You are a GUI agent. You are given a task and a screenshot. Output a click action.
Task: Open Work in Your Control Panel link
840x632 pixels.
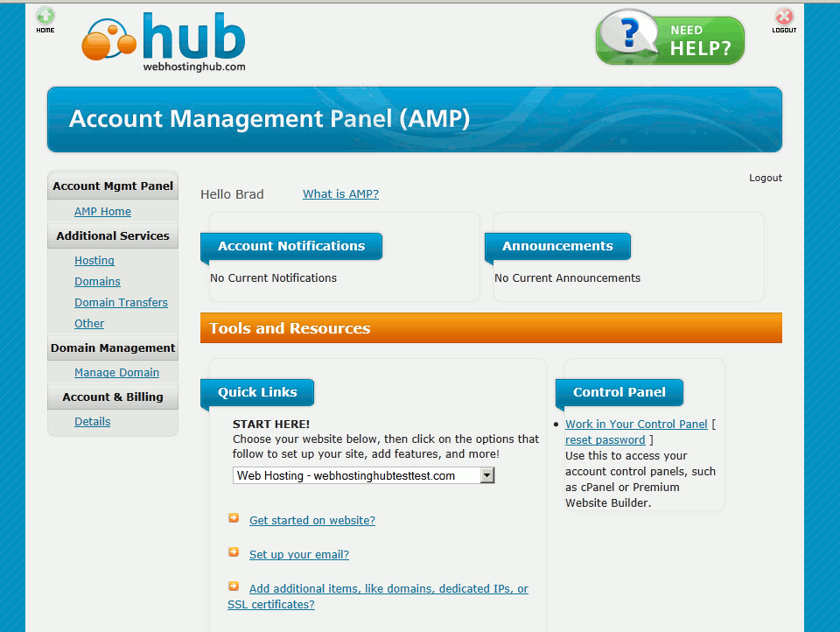[x=636, y=425]
